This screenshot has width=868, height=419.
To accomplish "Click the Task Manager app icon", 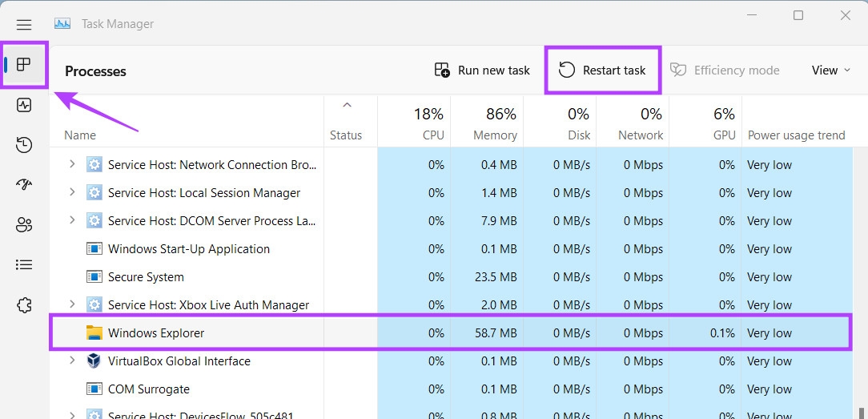I will [62, 24].
